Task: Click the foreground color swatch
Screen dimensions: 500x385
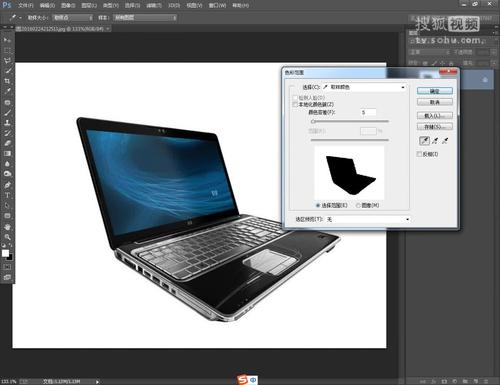Action: coord(5,253)
